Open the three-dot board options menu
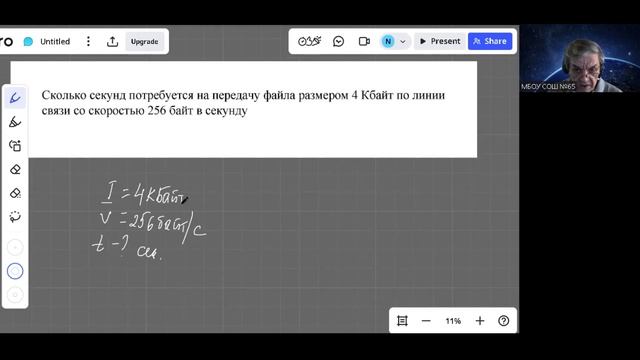The height and width of the screenshot is (360, 640). click(88, 41)
